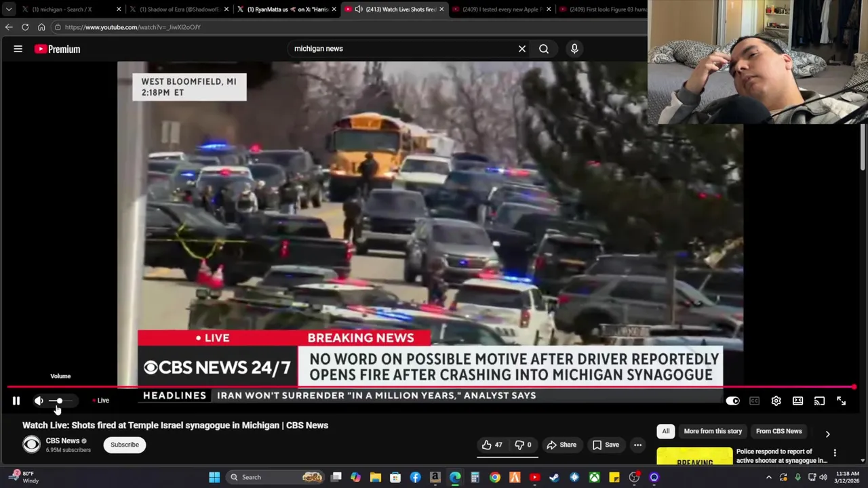Screen dimensions: 868x488
Task: Switch to 'RyanMatta us' X tab
Action: click(287, 9)
